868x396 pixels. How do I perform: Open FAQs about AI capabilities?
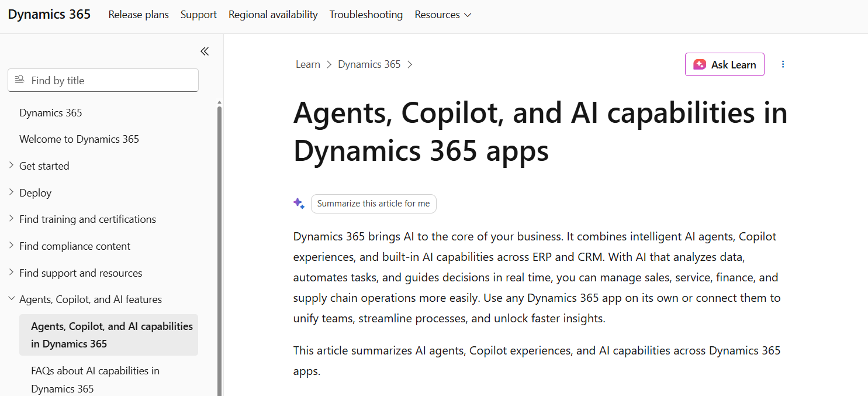click(95, 380)
